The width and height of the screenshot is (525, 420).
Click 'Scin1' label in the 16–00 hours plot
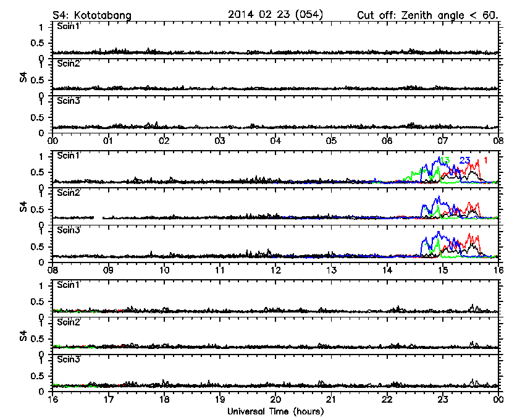pos(69,285)
